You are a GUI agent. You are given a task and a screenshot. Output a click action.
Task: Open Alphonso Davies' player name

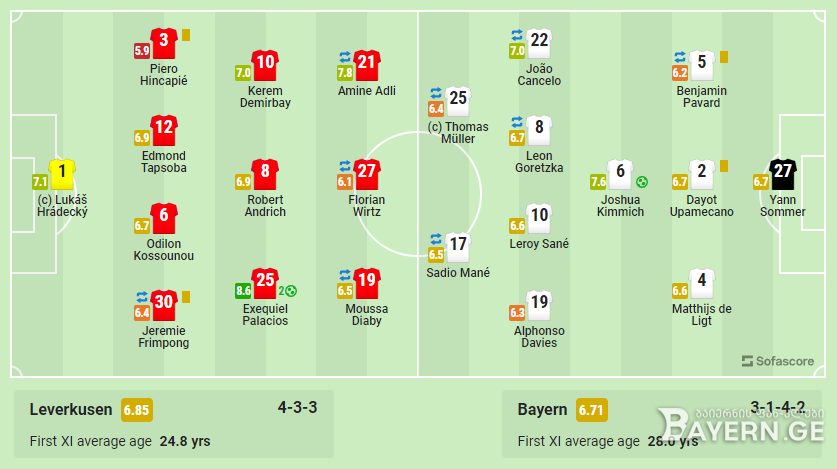539,337
